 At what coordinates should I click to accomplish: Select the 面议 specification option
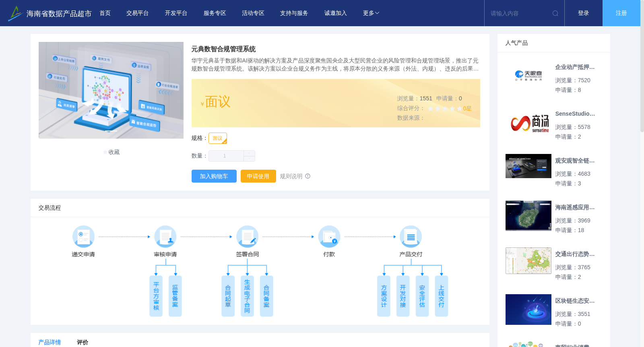[x=218, y=138]
